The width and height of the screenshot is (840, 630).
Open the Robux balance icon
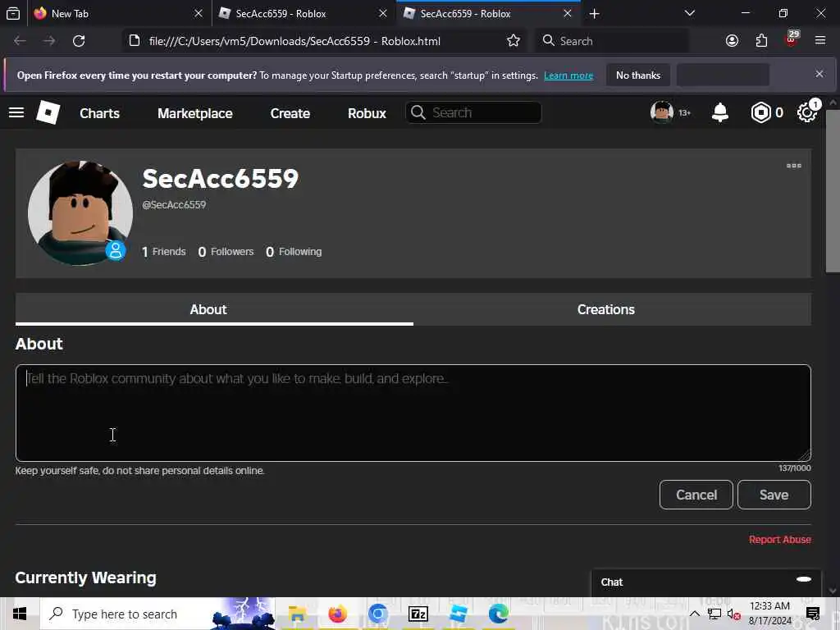(x=760, y=112)
